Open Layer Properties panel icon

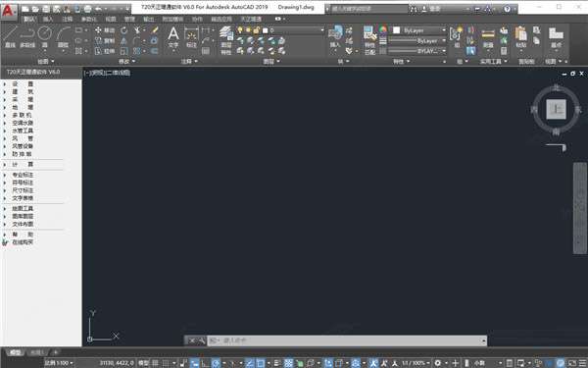pyautogui.click(x=225, y=40)
